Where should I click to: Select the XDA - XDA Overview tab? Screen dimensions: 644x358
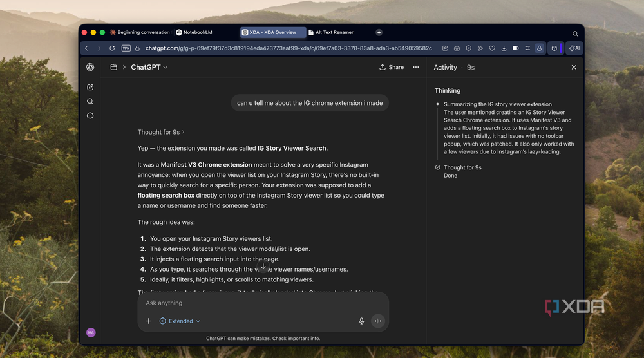point(272,32)
